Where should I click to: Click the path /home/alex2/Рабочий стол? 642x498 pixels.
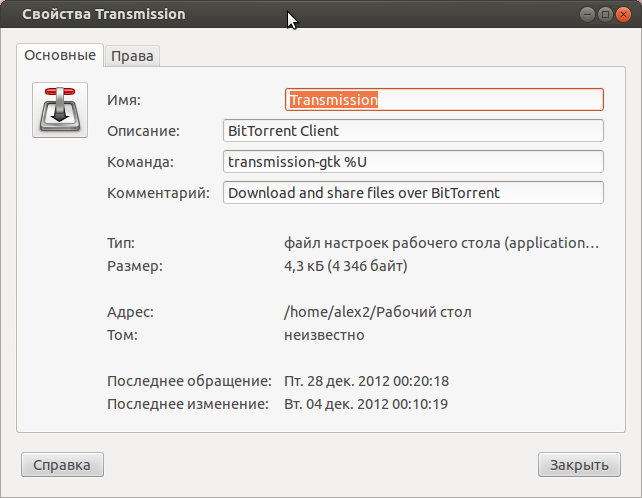(378, 312)
